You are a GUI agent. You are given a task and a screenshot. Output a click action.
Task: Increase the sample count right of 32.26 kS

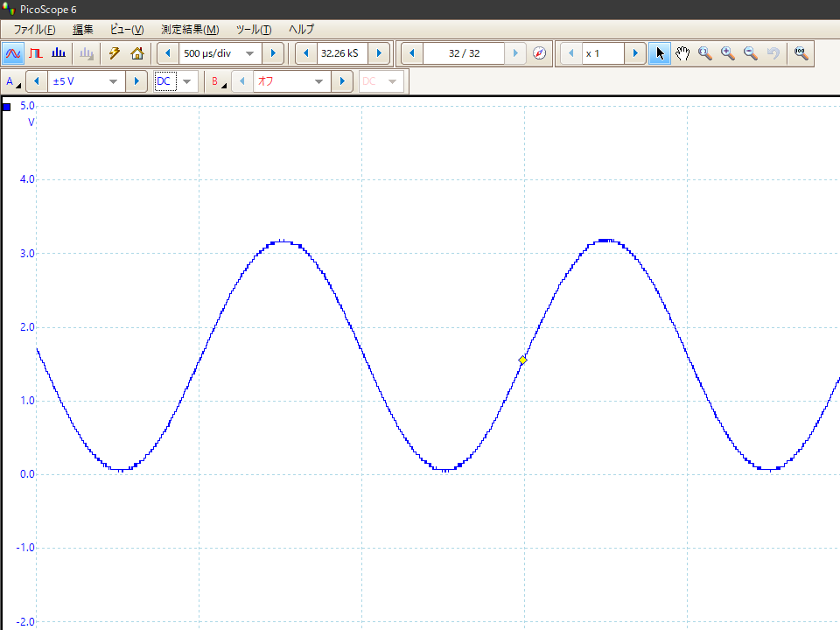pos(379,53)
